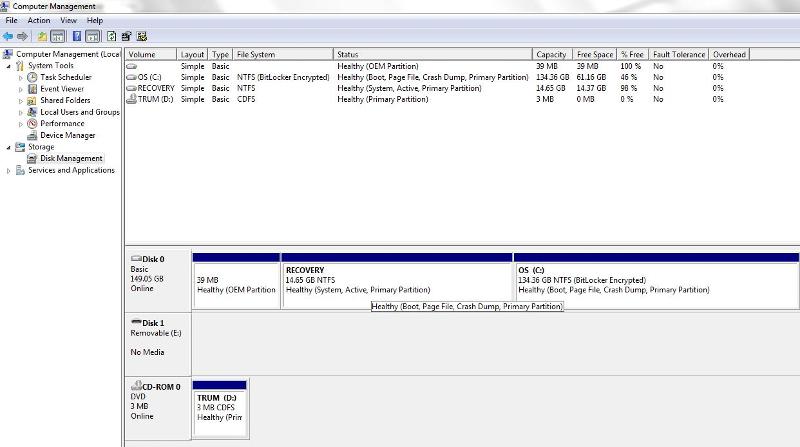Click the TRUM (D:) disc icon in list
The image size is (800, 447).
131,99
